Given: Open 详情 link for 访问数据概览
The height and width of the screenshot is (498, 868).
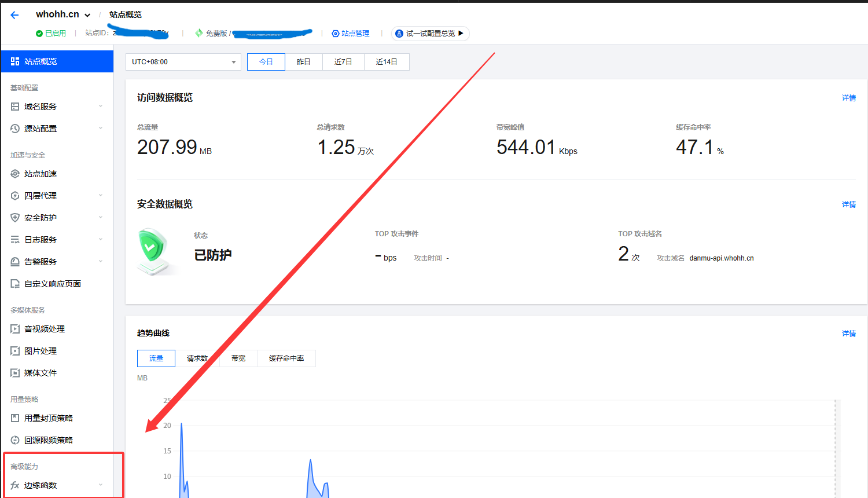Looking at the screenshot, I should (x=849, y=98).
